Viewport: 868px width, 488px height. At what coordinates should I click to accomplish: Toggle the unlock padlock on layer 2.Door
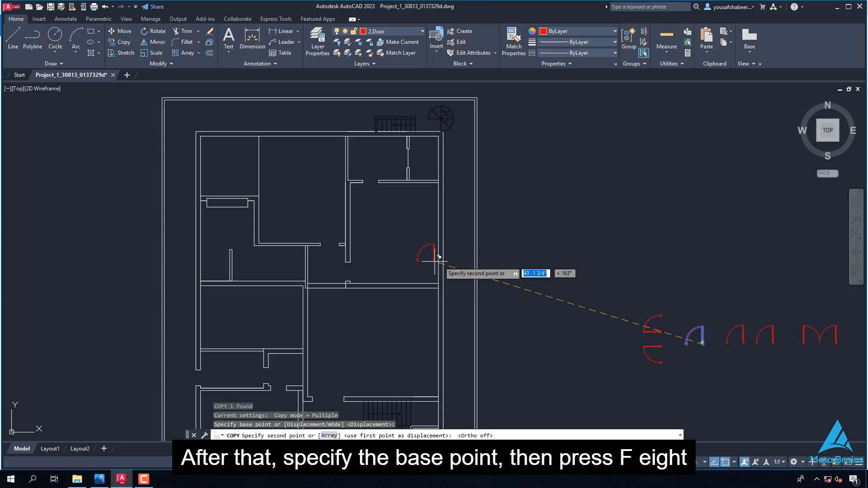354,31
